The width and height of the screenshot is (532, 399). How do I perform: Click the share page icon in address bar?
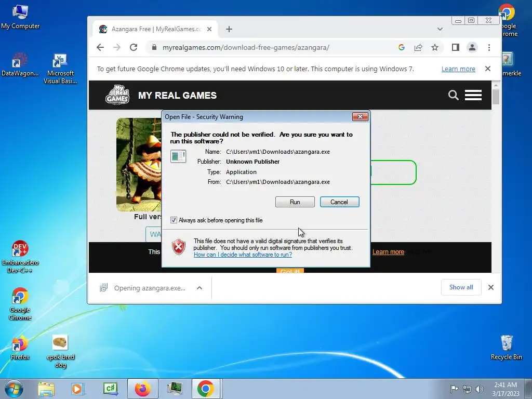(x=418, y=47)
